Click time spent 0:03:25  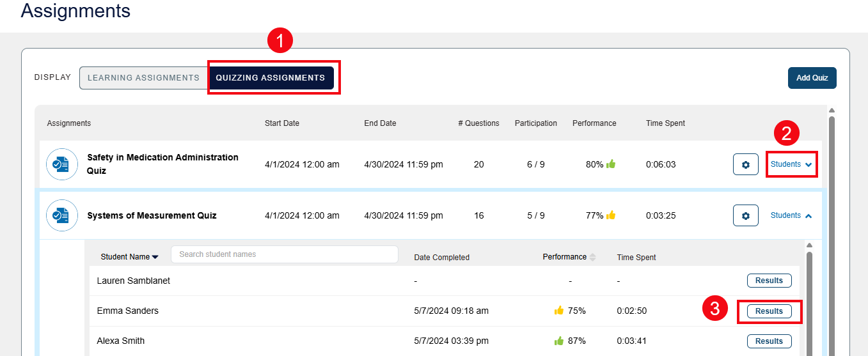click(660, 215)
